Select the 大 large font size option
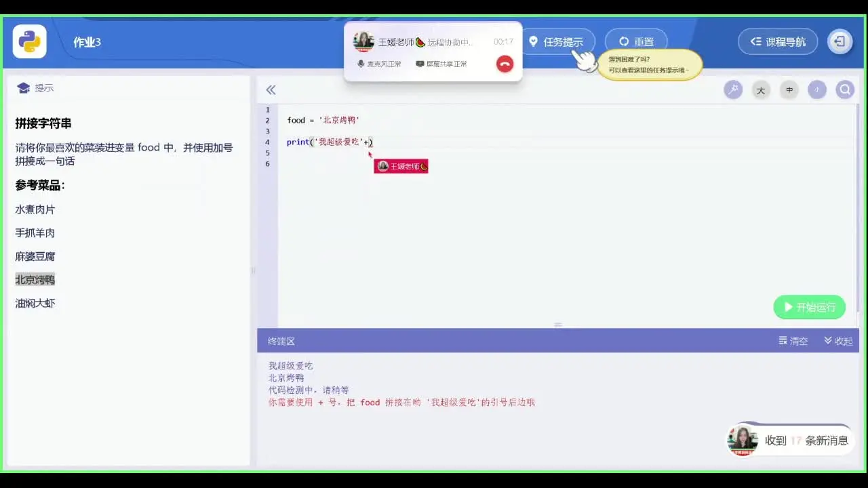Image resolution: width=868 pixels, height=488 pixels. point(761,89)
